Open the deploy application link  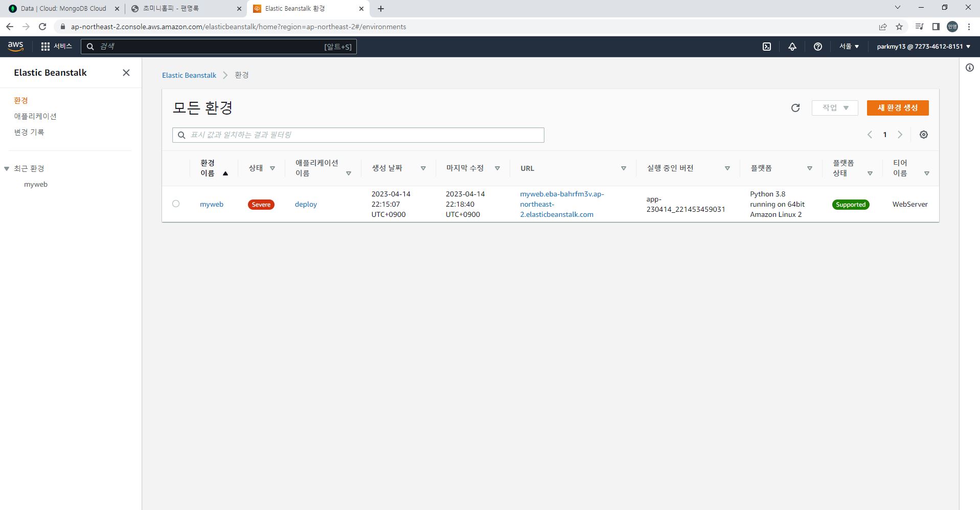click(306, 204)
